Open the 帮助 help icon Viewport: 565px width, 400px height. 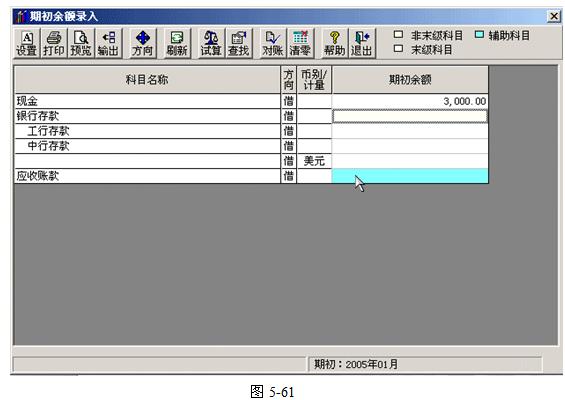coord(334,44)
